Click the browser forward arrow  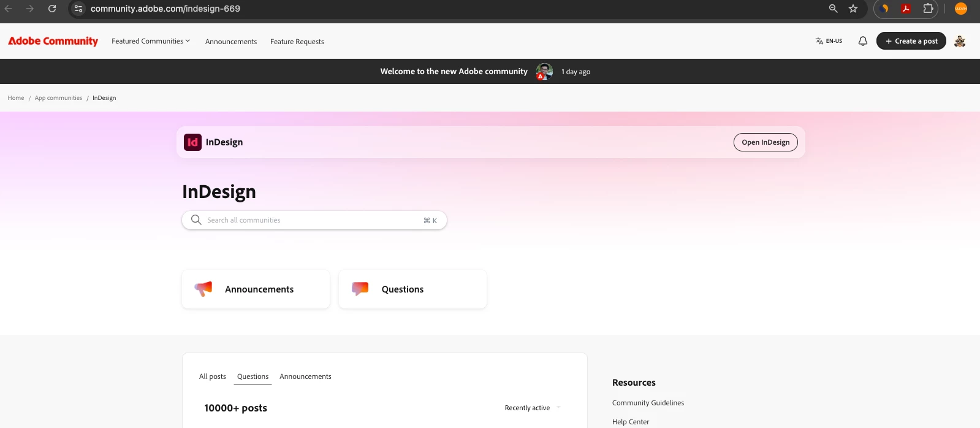[30, 9]
